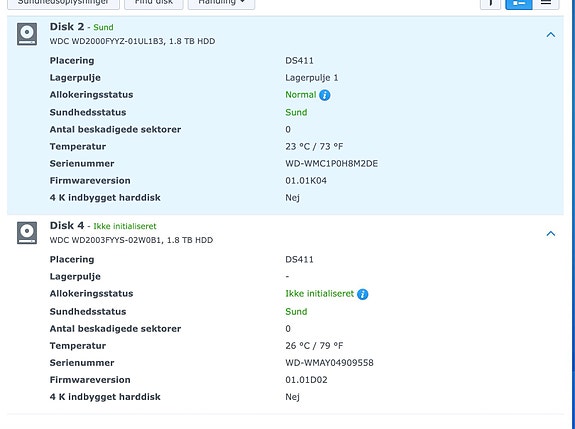This screenshot has height=429, width=575.
Task: Click Disk 2 serial number WD-WMC1P0H8M2DE
Action: tap(332, 164)
